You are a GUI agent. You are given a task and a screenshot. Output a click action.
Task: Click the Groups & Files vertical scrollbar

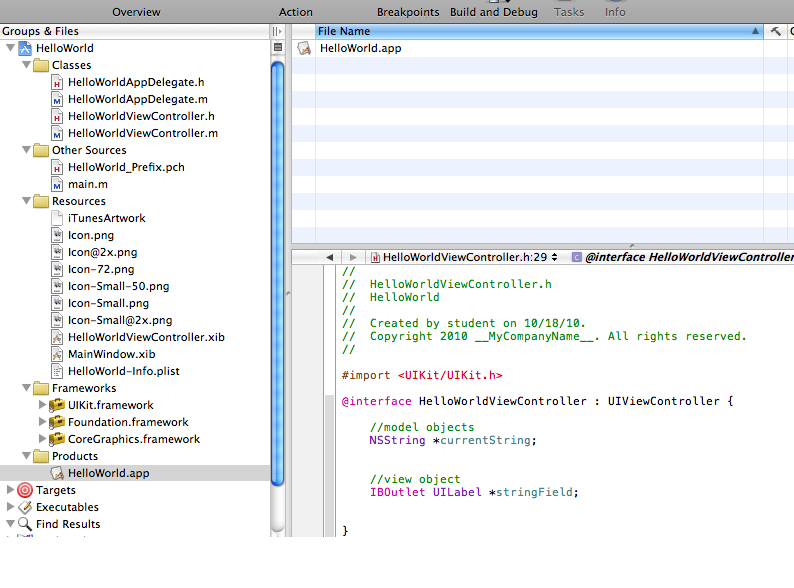tap(277, 270)
